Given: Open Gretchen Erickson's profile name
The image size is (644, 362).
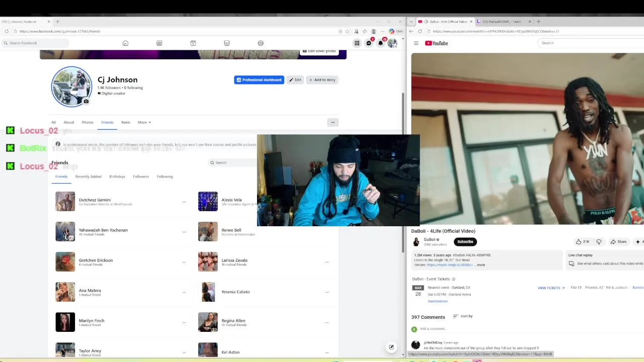Looking at the screenshot, I should (96, 260).
